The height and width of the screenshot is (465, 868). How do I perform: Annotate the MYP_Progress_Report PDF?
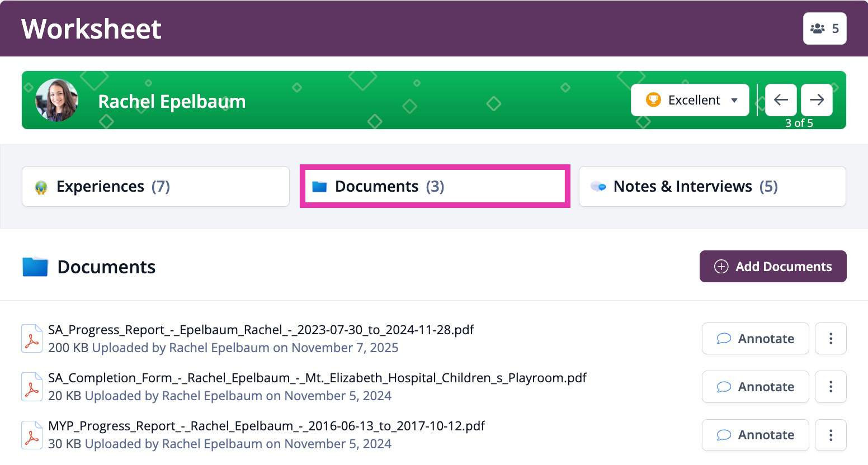[755, 435]
